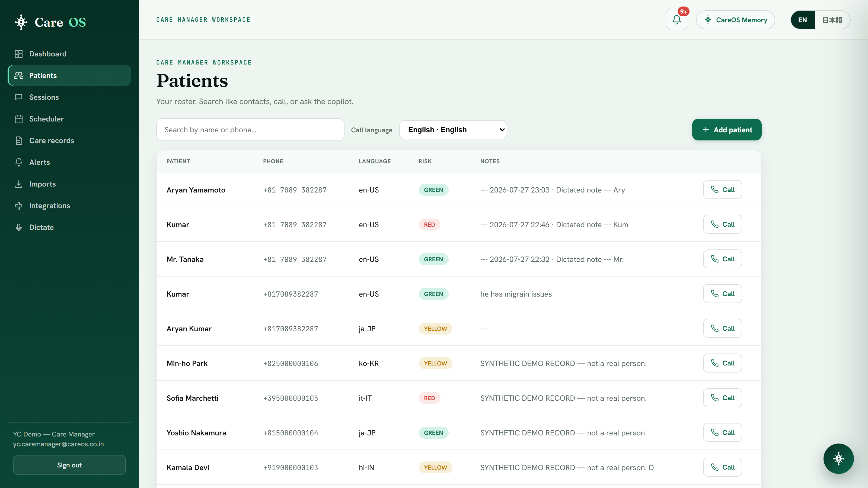Image resolution: width=868 pixels, height=488 pixels.
Task: Click the Integrations puzzle icon
Action: tap(19, 206)
